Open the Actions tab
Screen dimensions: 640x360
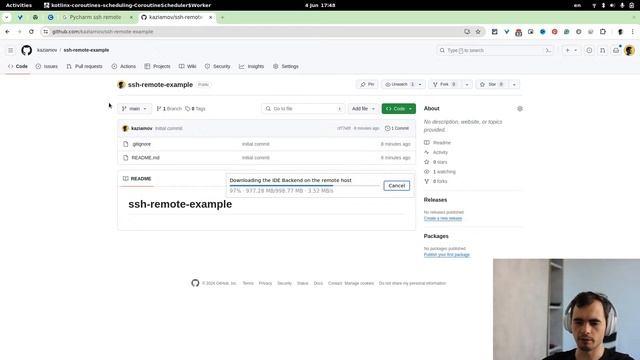124,66
